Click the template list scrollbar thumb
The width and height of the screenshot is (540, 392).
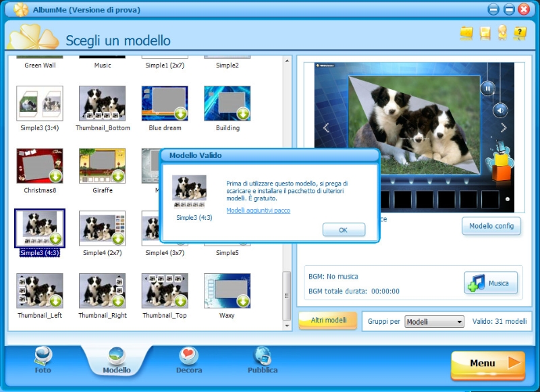point(287,296)
